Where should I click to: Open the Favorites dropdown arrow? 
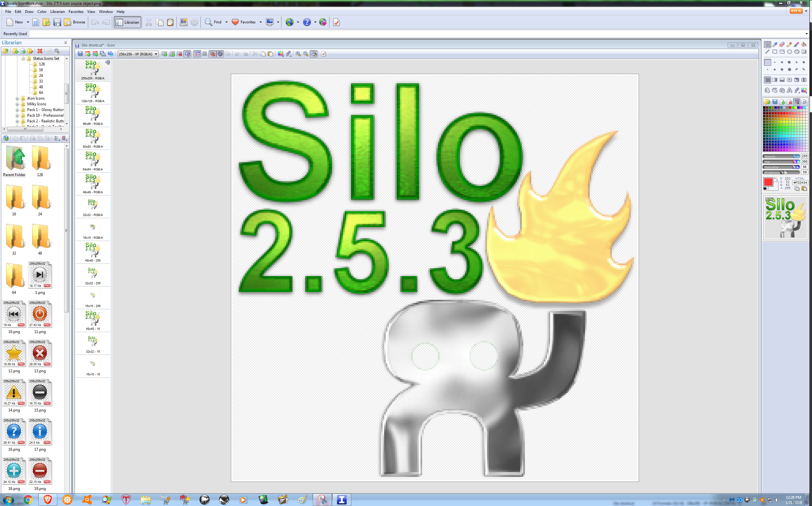coord(261,22)
